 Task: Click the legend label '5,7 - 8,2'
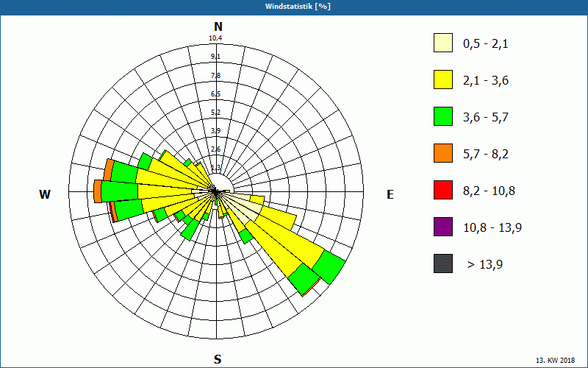tap(486, 155)
